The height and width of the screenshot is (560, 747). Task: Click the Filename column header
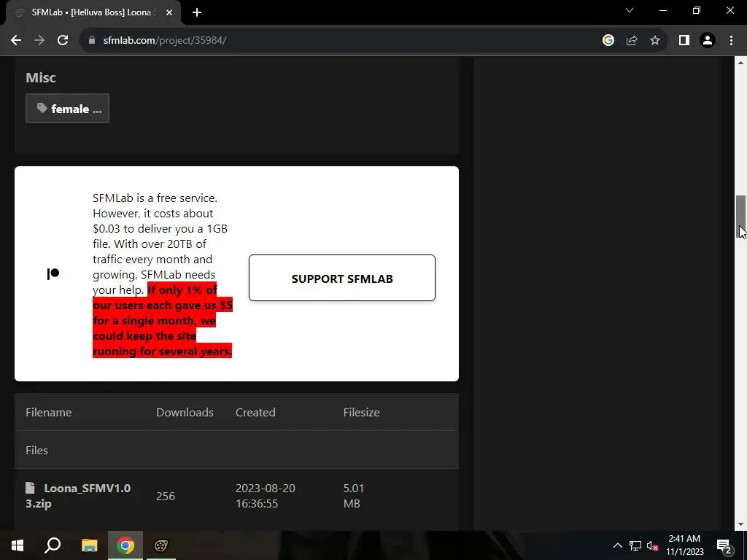point(49,413)
